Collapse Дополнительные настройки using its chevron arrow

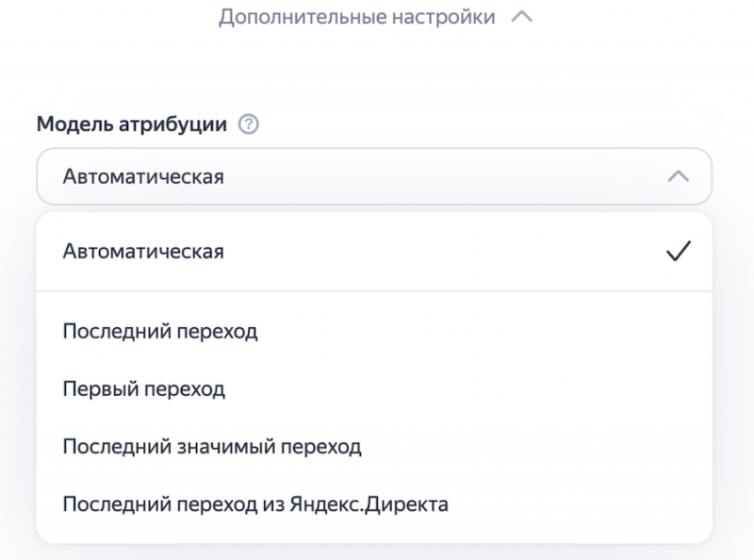[x=521, y=17]
